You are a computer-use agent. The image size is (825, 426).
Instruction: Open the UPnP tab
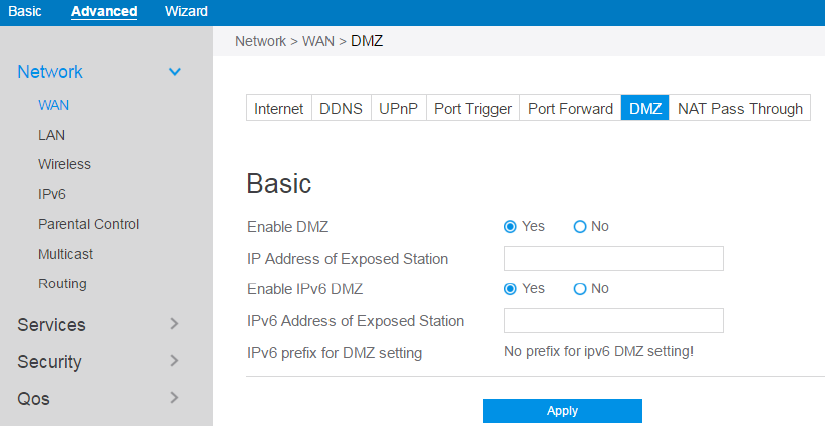pyautogui.click(x=398, y=109)
